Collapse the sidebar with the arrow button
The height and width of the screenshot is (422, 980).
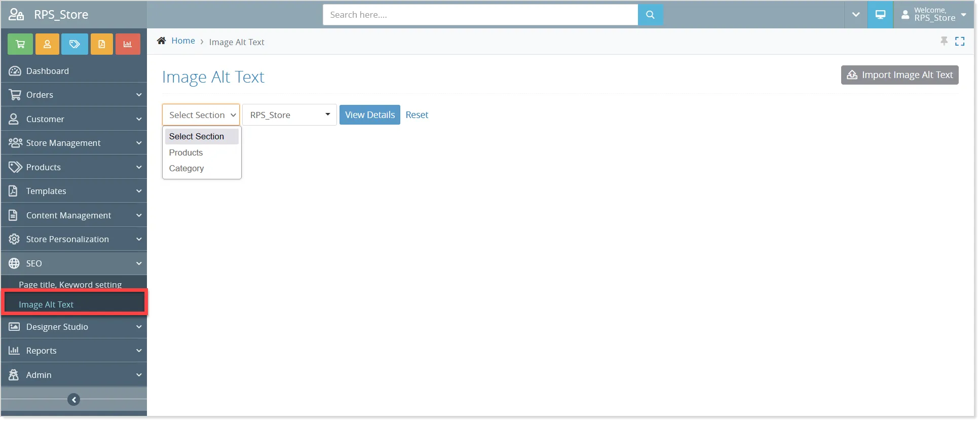(74, 400)
